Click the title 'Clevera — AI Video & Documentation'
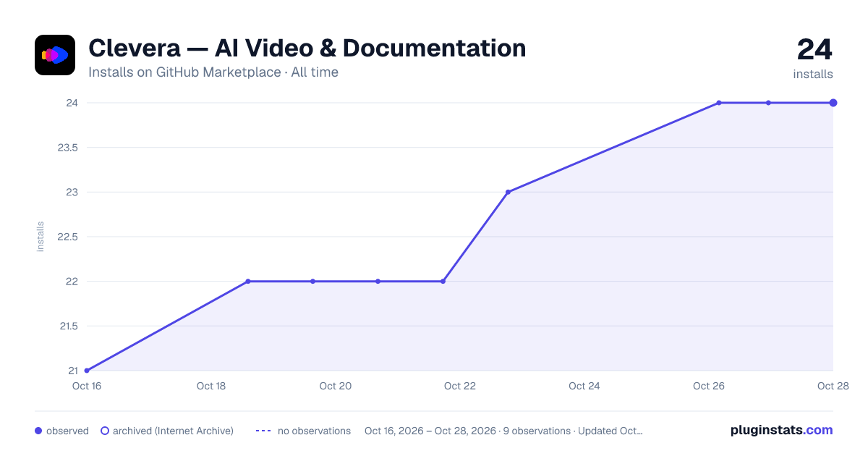The width and height of the screenshot is (868, 456). pos(307,48)
